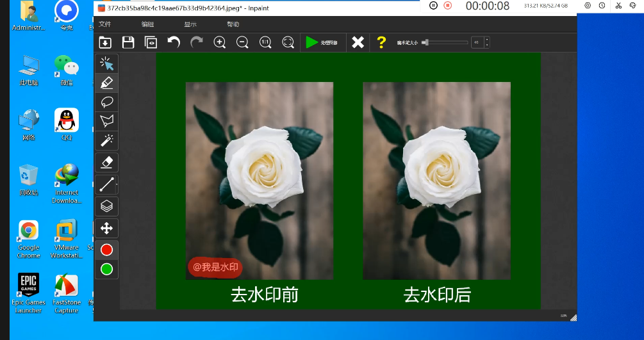
Task: Open the FastStone Capture shortcut
Action: click(x=66, y=294)
